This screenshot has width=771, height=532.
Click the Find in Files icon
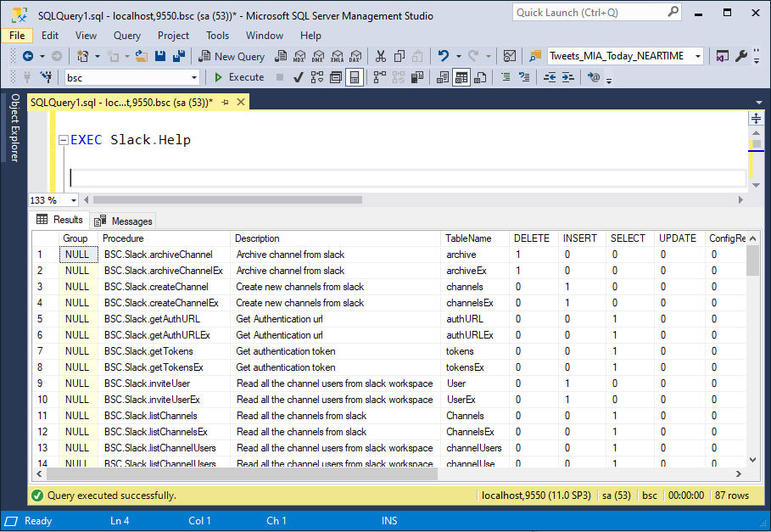tap(534, 57)
